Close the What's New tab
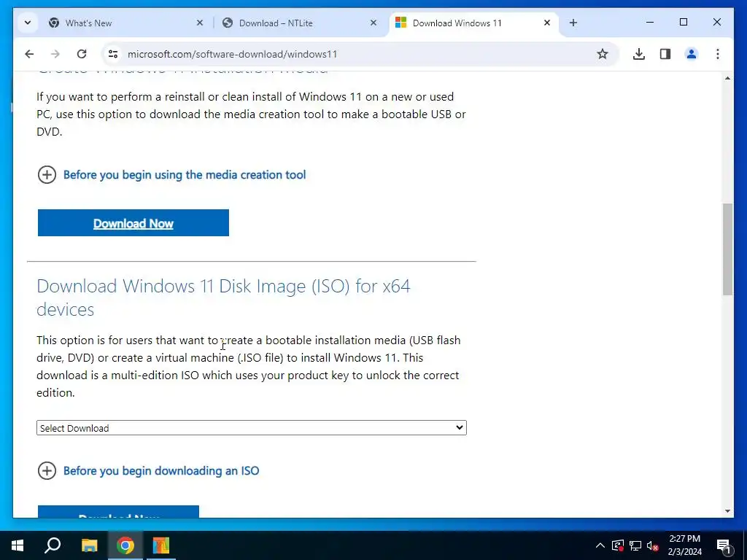The width and height of the screenshot is (747, 560). tap(200, 23)
